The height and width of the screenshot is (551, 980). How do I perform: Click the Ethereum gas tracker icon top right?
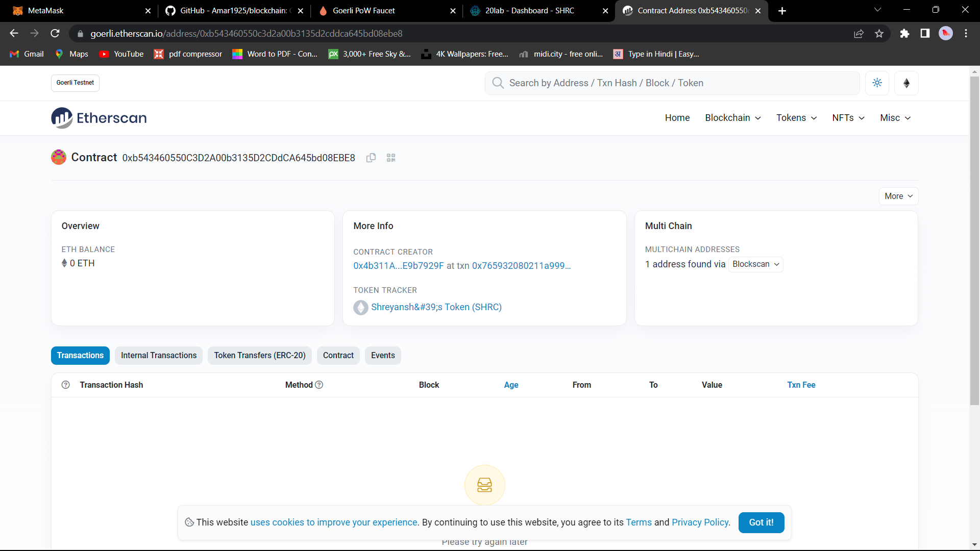pyautogui.click(x=906, y=83)
